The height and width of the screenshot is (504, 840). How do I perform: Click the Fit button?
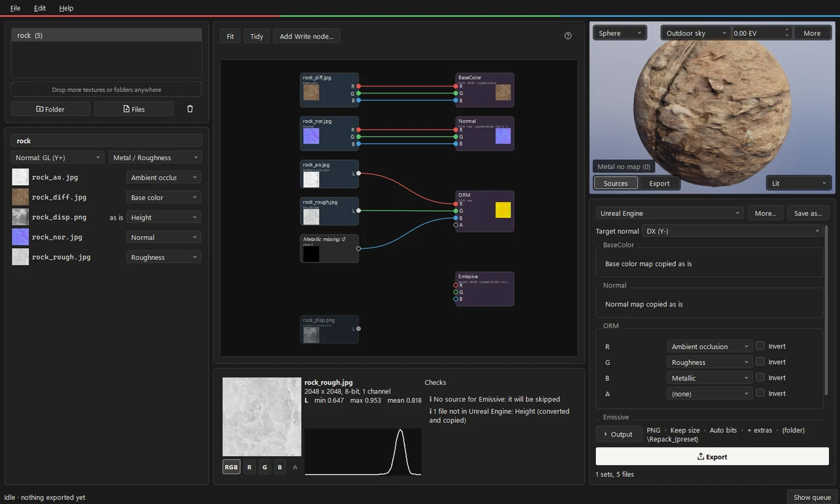230,36
